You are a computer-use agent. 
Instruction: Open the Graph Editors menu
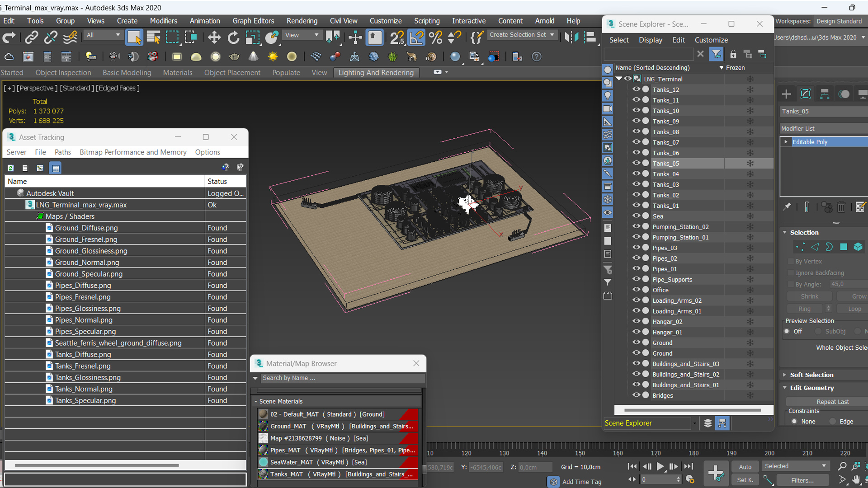253,21
